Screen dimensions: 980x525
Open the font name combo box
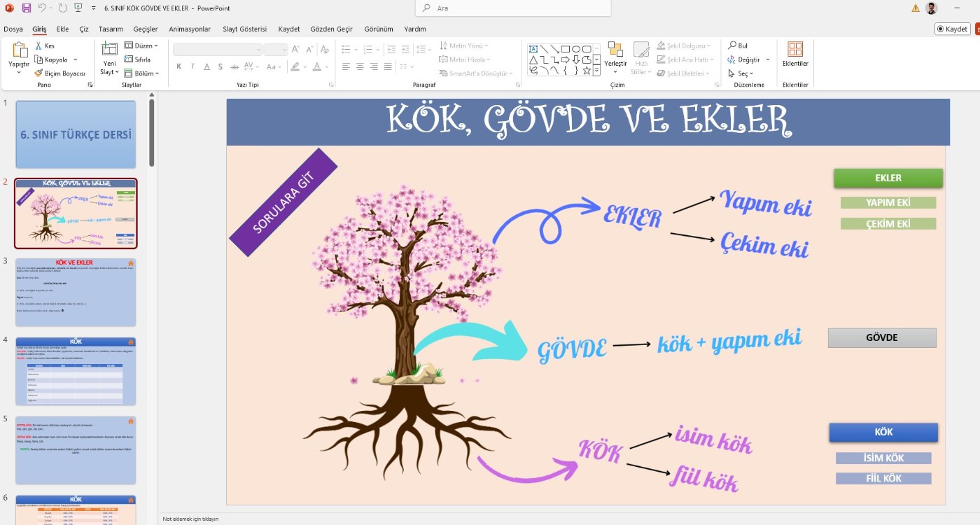tap(218, 49)
